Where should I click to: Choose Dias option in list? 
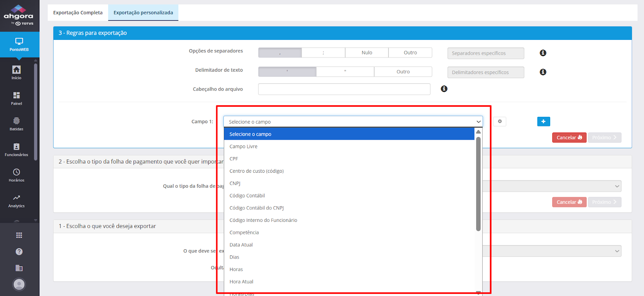click(349, 257)
